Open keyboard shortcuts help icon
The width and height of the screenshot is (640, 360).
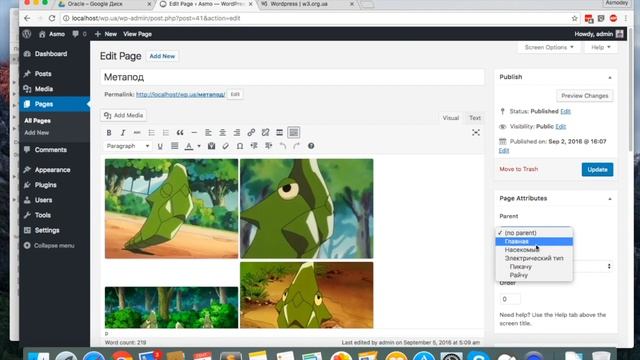point(311,146)
